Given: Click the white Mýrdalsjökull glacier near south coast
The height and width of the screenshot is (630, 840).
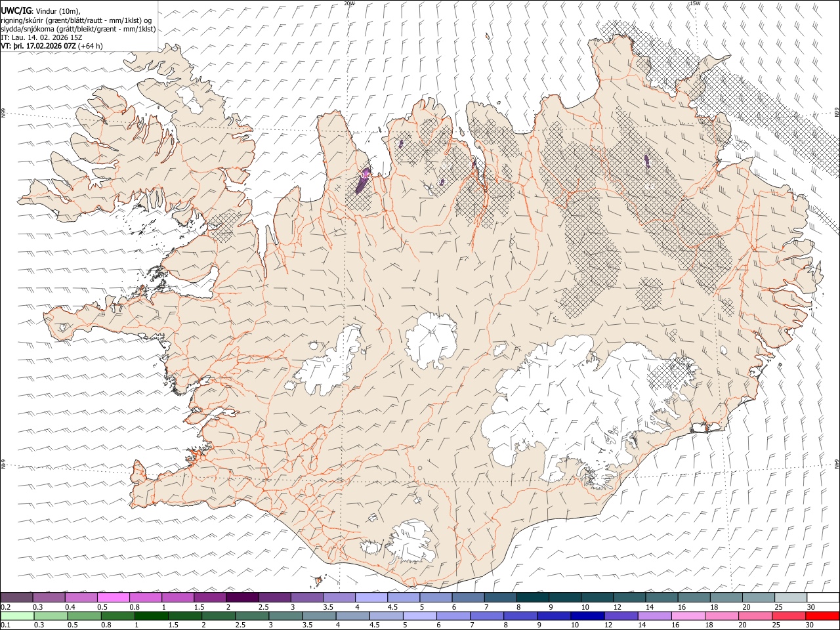Looking at the screenshot, I should click(x=410, y=543).
